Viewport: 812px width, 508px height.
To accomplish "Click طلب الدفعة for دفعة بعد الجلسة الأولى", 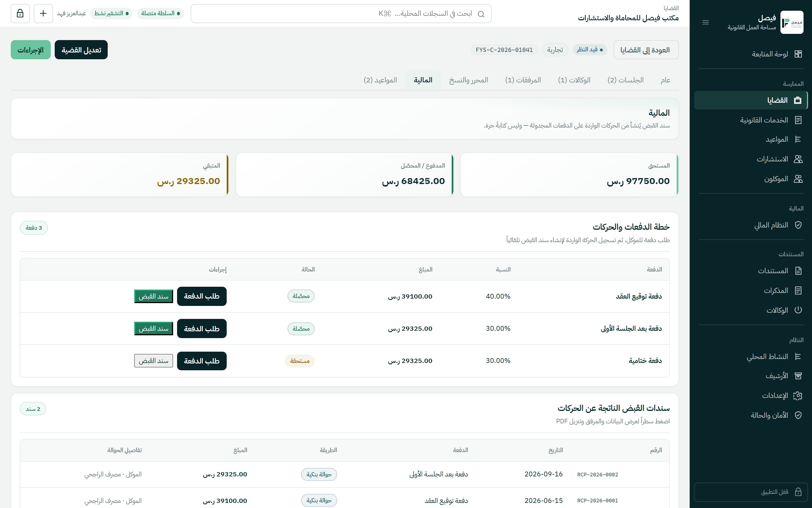I will coord(202,329).
